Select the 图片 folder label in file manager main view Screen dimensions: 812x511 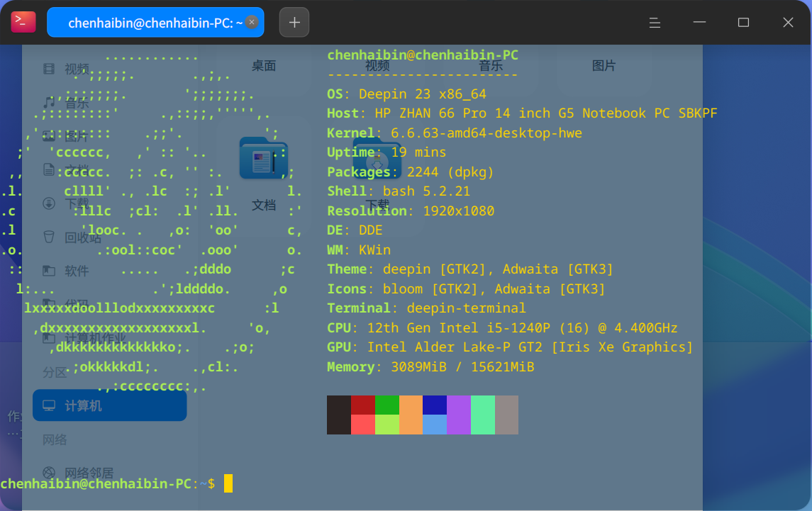(x=604, y=66)
